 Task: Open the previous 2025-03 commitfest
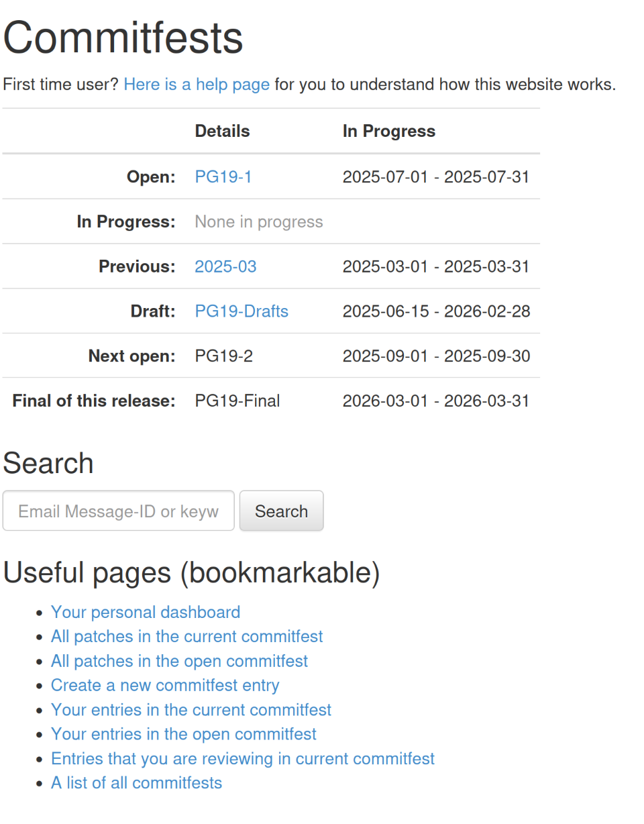click(x=225, y=267)
